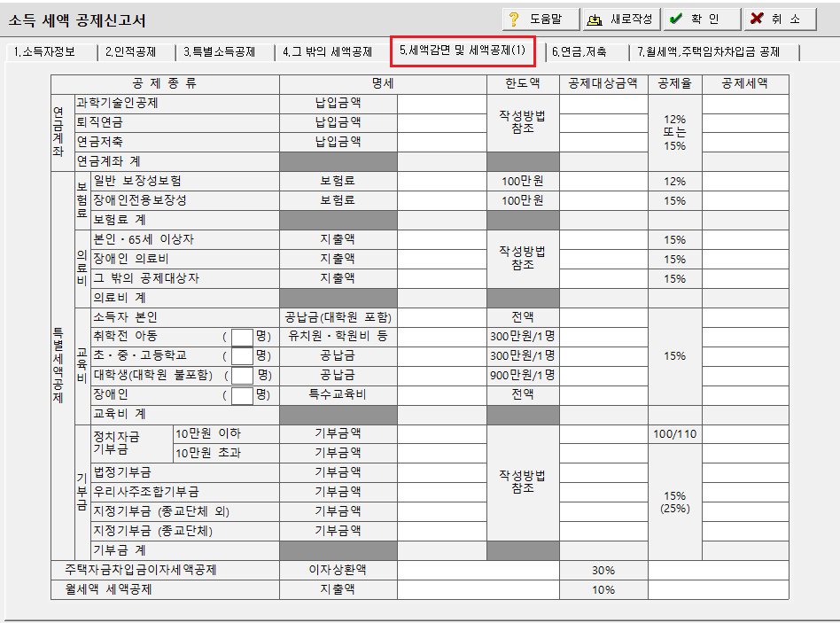Click the 공제세액 column header
Screen dimensions: 840x623
(x=744, y=83)
